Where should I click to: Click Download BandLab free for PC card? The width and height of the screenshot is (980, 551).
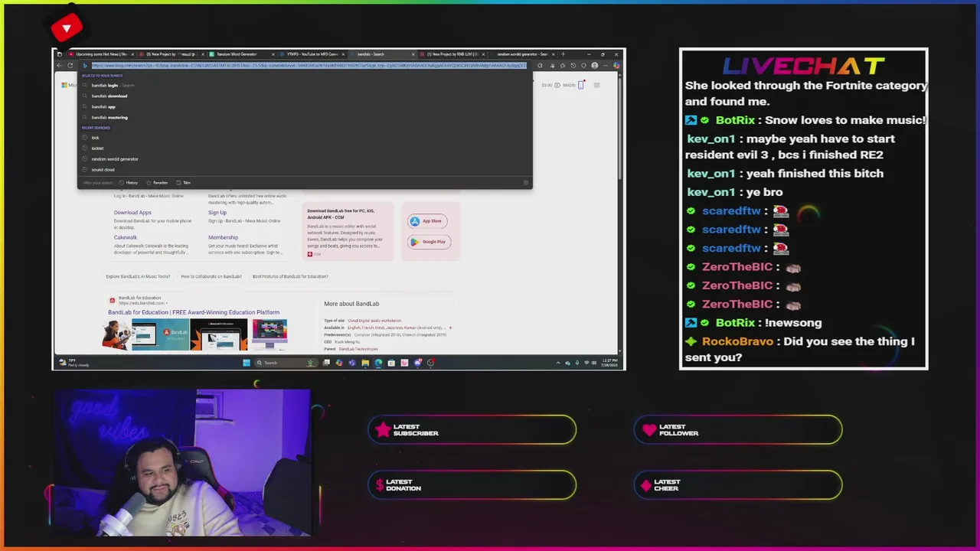click(349, 231)
